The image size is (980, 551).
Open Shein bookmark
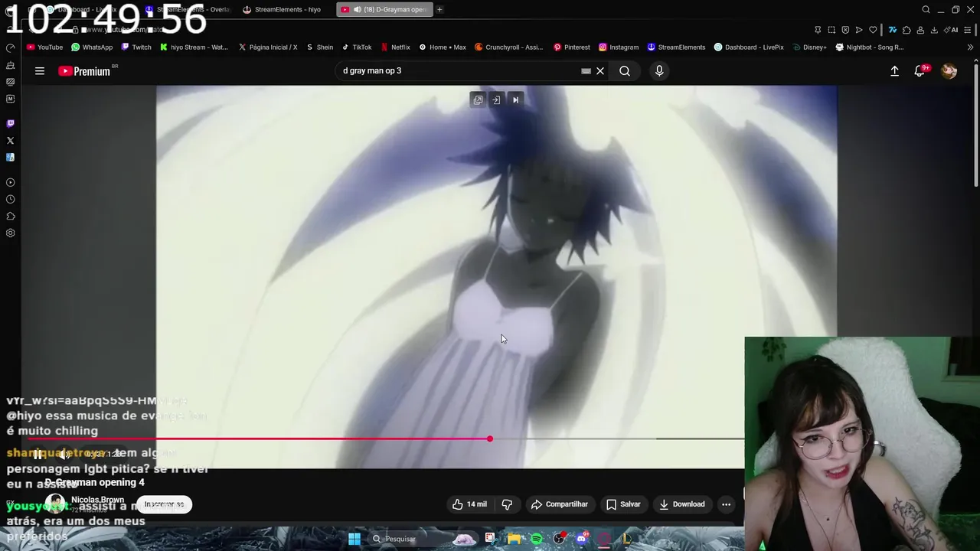tap(320, 47)
